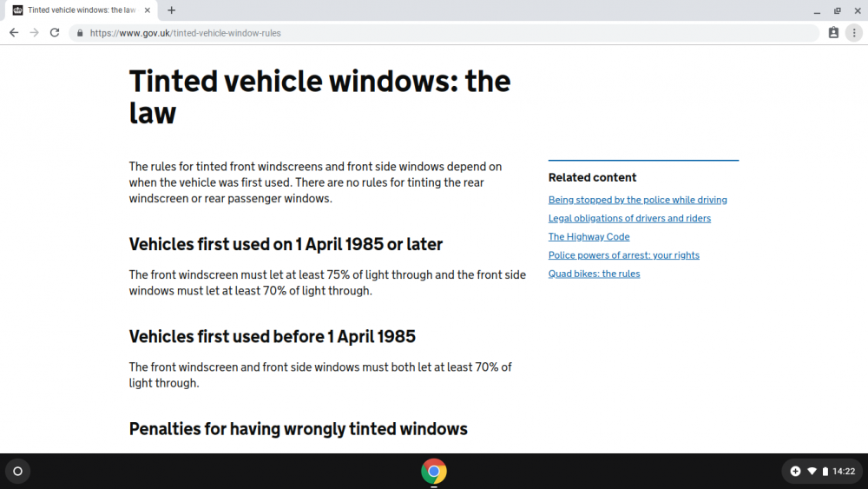
Task: Click heading Vehicles first used before 1 April 1985
Action: click(272, 337)
